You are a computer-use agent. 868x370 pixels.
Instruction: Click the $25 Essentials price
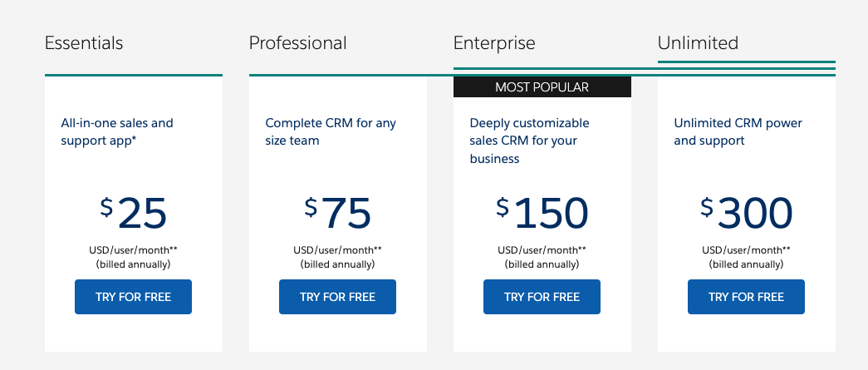[134, 213]
